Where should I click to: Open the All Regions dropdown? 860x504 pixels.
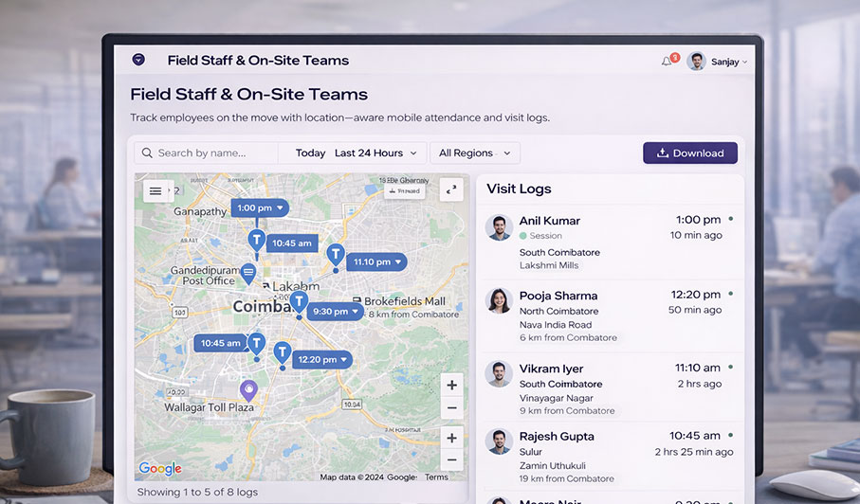tap(475, 153)
